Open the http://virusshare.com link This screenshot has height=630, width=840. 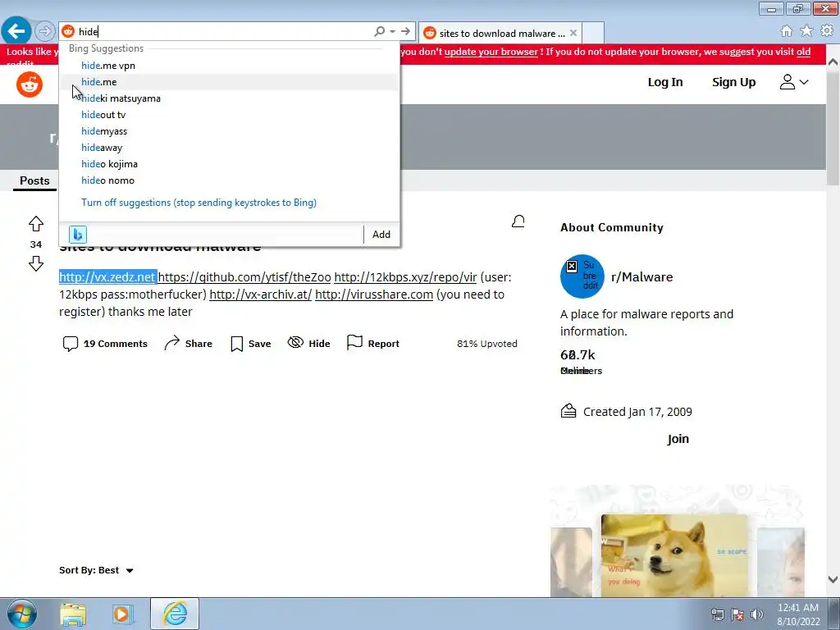(374, 294)
